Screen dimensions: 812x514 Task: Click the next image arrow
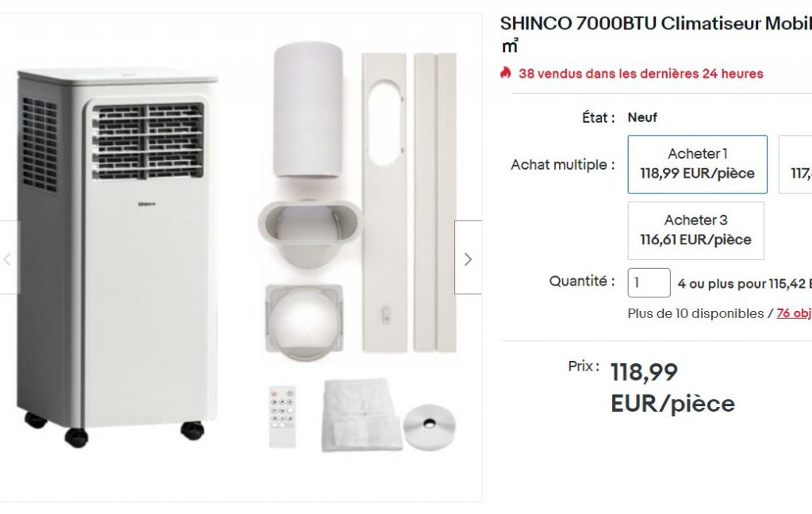click(468, 259)
